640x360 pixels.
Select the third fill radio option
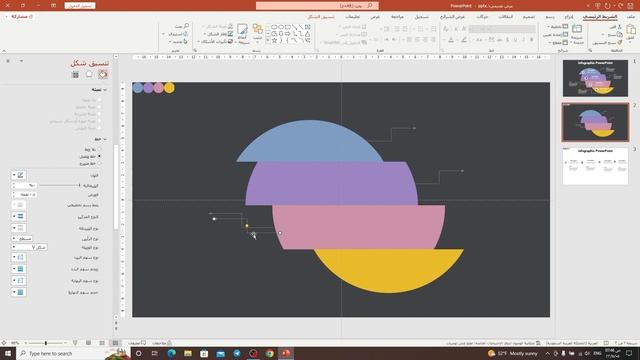click(99, 114)
